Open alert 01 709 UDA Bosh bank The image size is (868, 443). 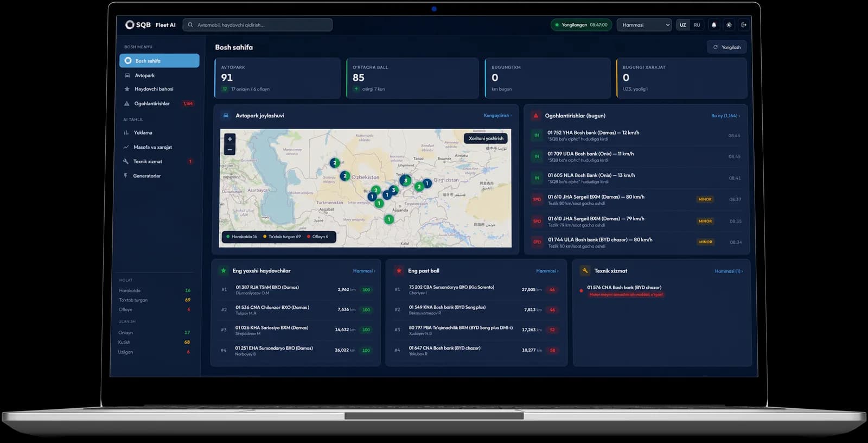click(636, 156)
